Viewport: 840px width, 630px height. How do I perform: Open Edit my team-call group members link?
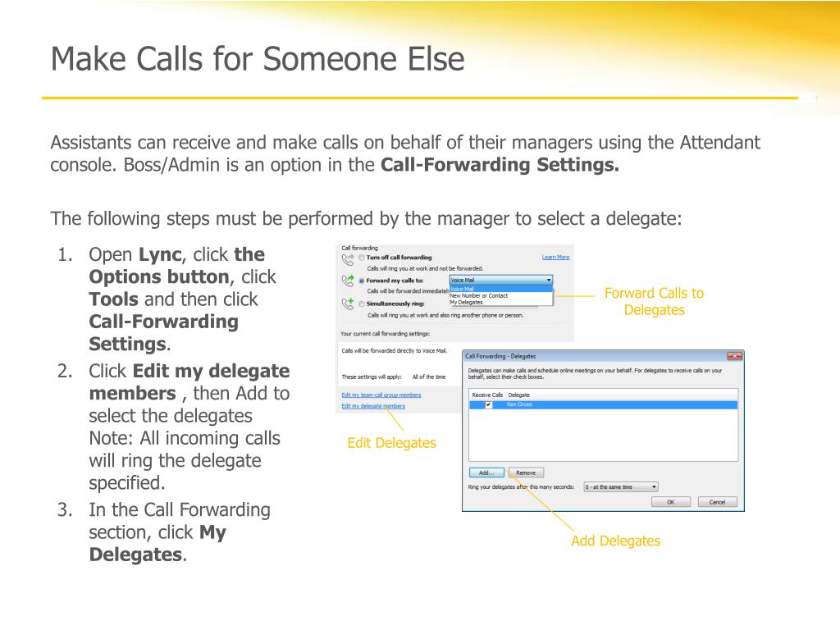(x=381, y=395)
